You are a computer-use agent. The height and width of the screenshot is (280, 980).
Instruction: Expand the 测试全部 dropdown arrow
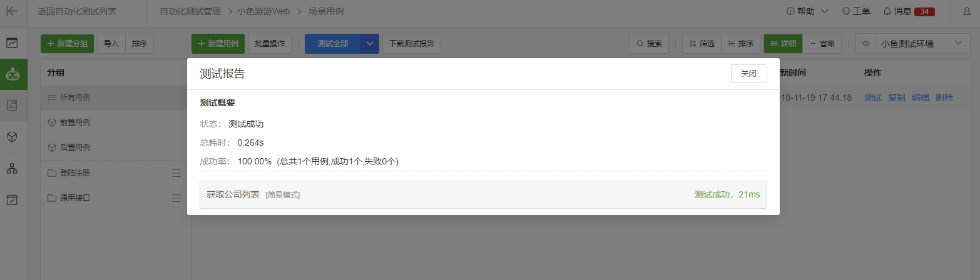point(370,44)
